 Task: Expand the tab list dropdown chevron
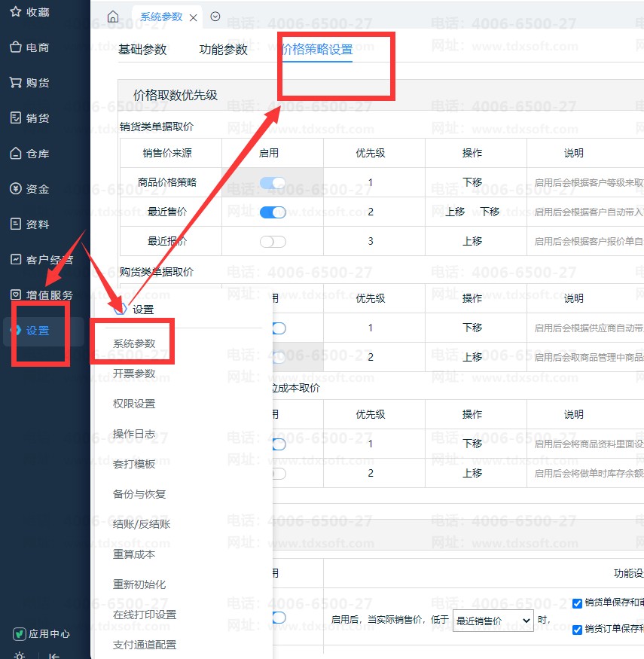(215, 17)
